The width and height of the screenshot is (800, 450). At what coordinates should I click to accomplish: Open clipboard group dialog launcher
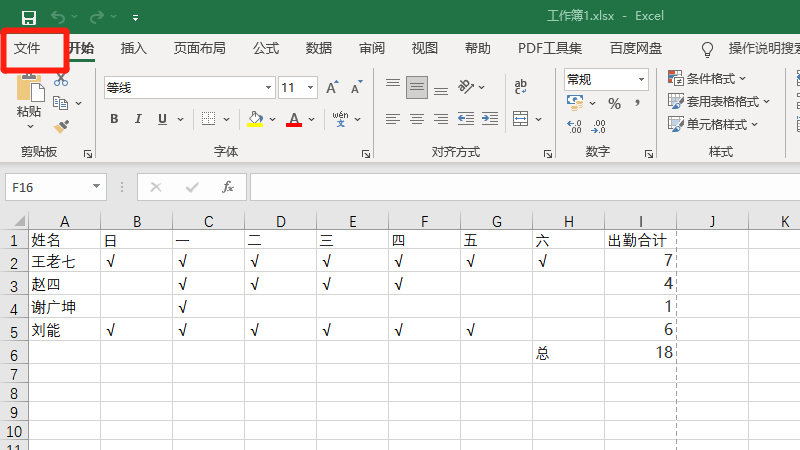pos(88,154)
